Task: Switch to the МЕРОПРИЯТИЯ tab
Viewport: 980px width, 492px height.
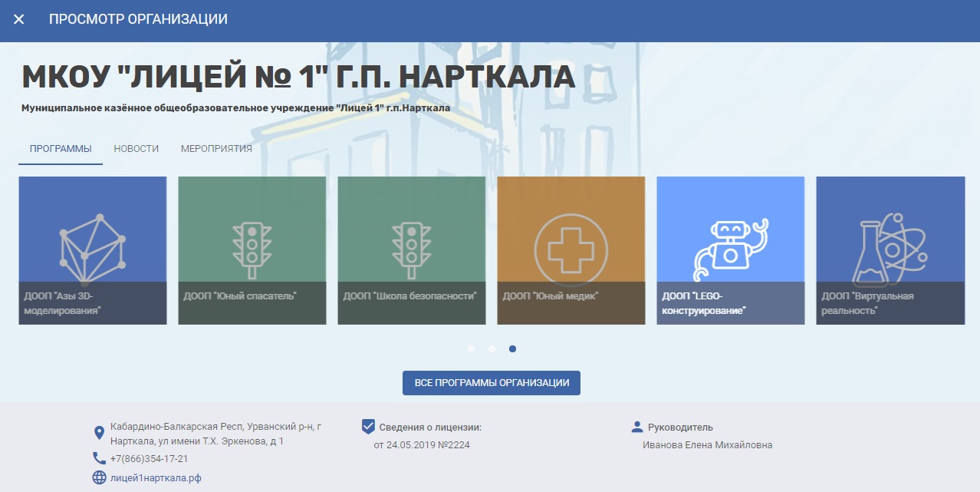Action: 216,148
